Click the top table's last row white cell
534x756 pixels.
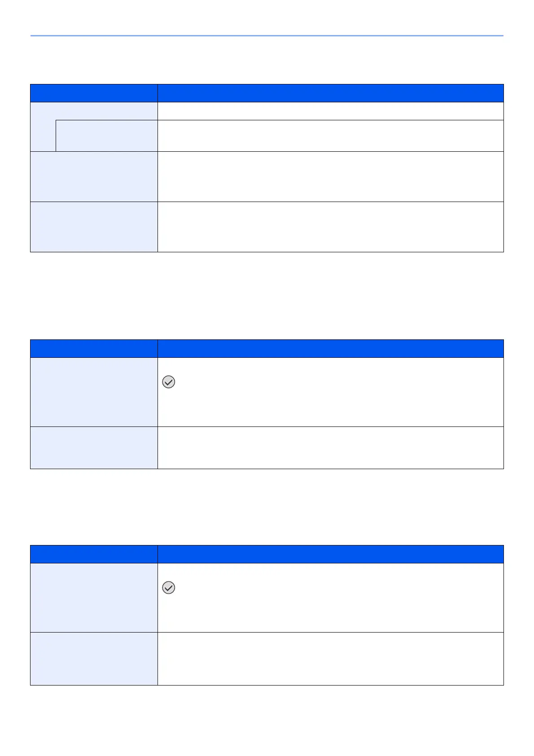click(330, 227)
